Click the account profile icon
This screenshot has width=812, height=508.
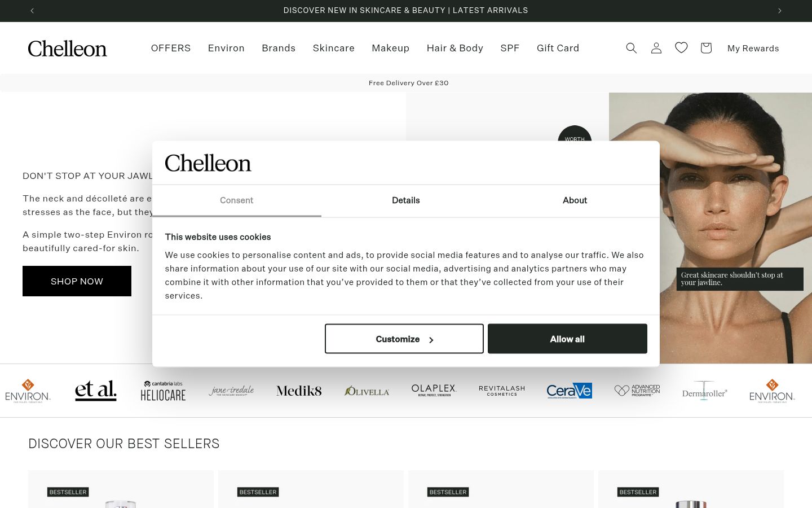pos(656,48)
